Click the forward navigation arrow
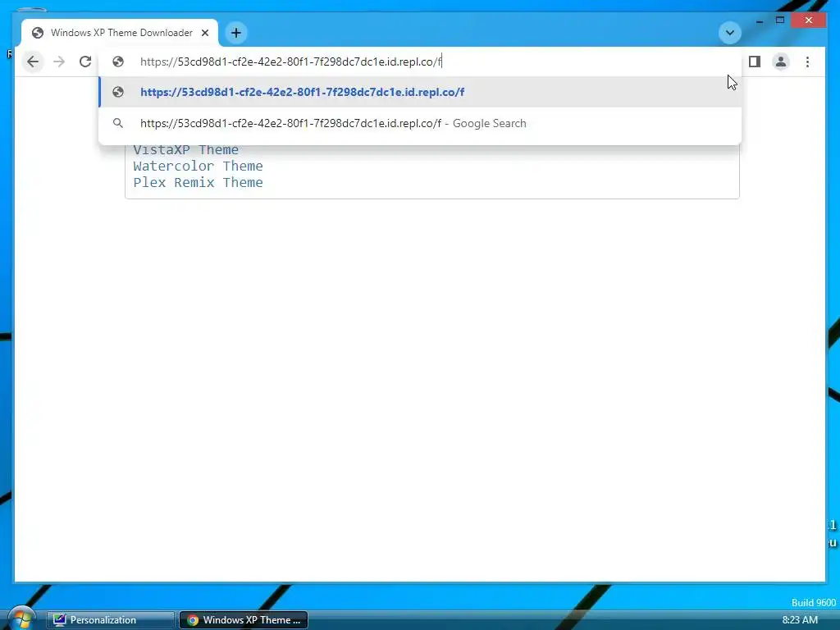This screenshot has height=630, width=840. (59, 62)
